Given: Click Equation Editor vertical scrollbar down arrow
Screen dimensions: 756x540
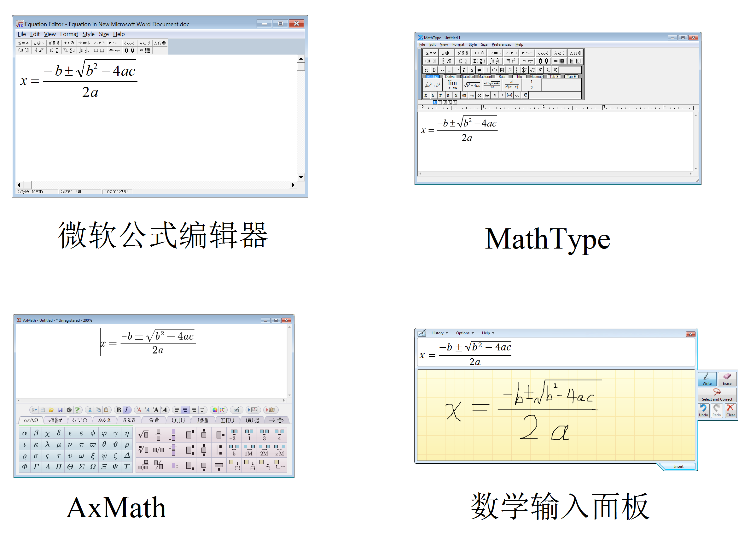Looking at the screenshot, I should pyautogui.click(x=301, y=177).
